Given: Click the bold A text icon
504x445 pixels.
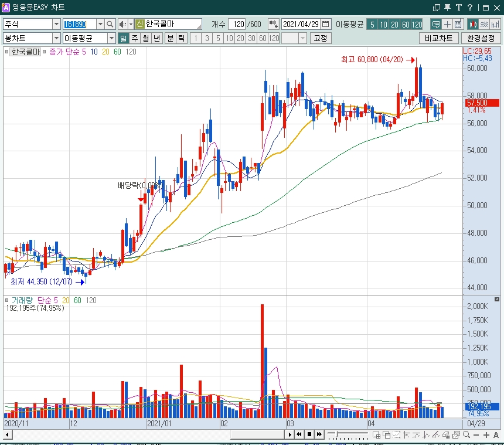Looking at the screenshot, I should click(x=496, y=435).
